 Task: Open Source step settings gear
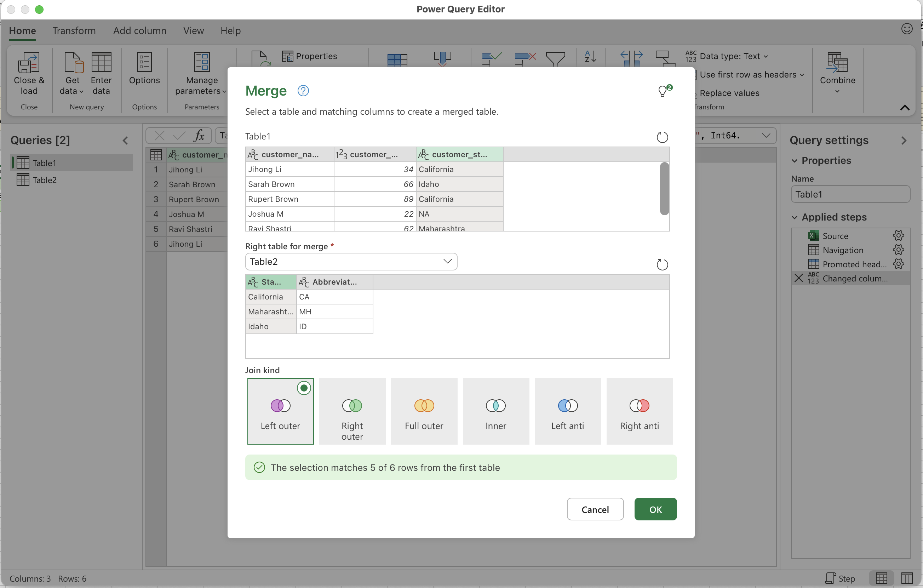coord(898,235)
